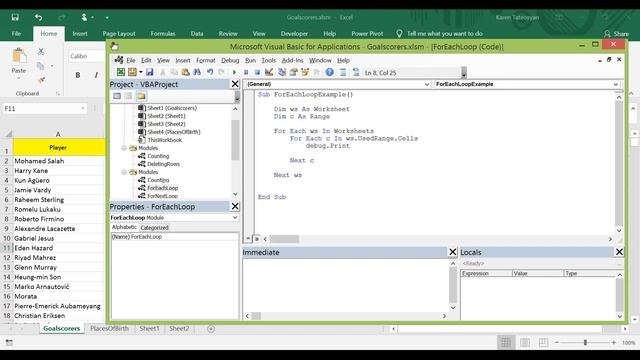Save the VBA project with the floppy icon
Image resolution: width=640 pixels, height=360 pixels.
point(150,72)
